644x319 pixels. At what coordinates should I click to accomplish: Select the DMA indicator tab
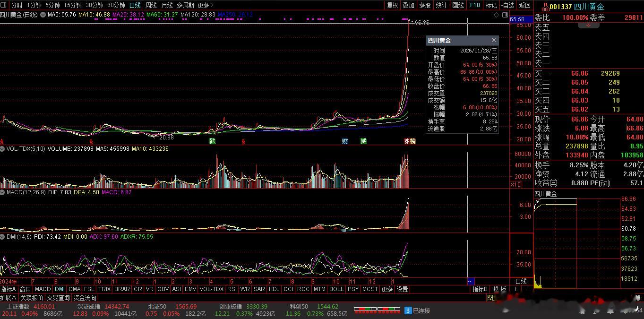click(x=75, y=289)
